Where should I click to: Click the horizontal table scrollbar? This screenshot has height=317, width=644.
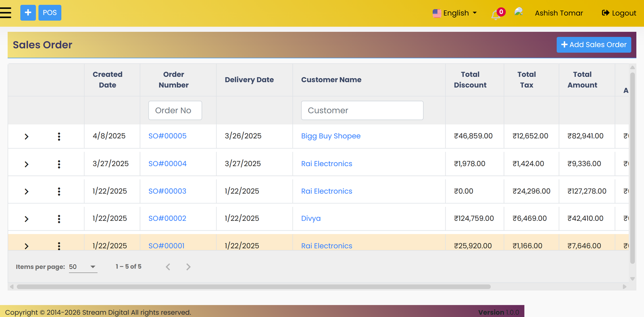(254, 287)
